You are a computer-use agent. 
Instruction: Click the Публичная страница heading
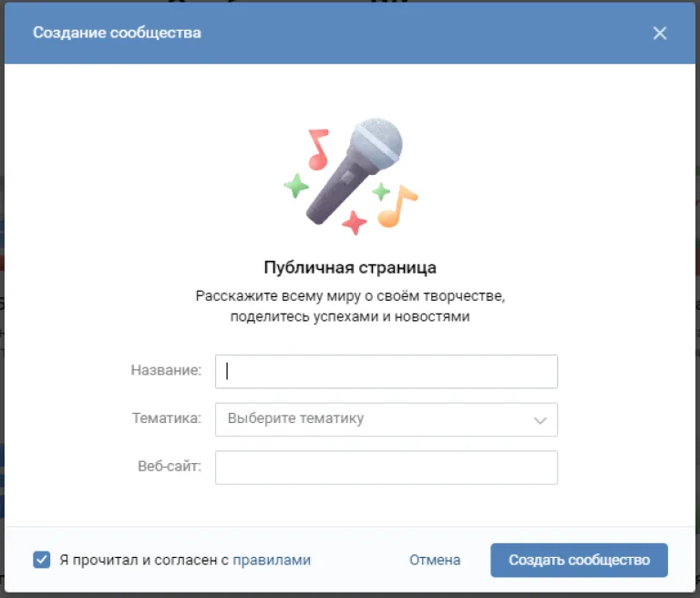click(350, 267)
